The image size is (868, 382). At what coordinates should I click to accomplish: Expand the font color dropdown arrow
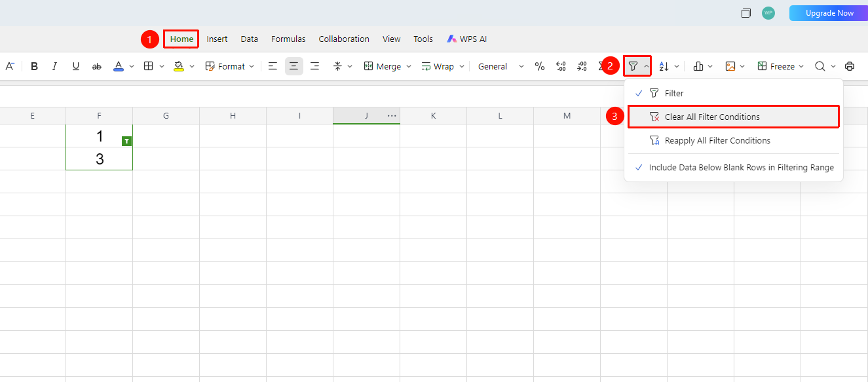(132, 66)
